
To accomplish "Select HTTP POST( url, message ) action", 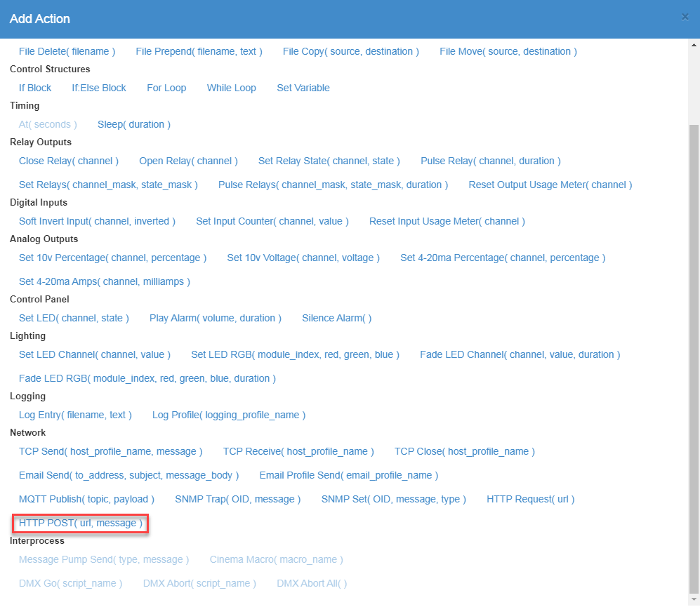I will (80, 523).
